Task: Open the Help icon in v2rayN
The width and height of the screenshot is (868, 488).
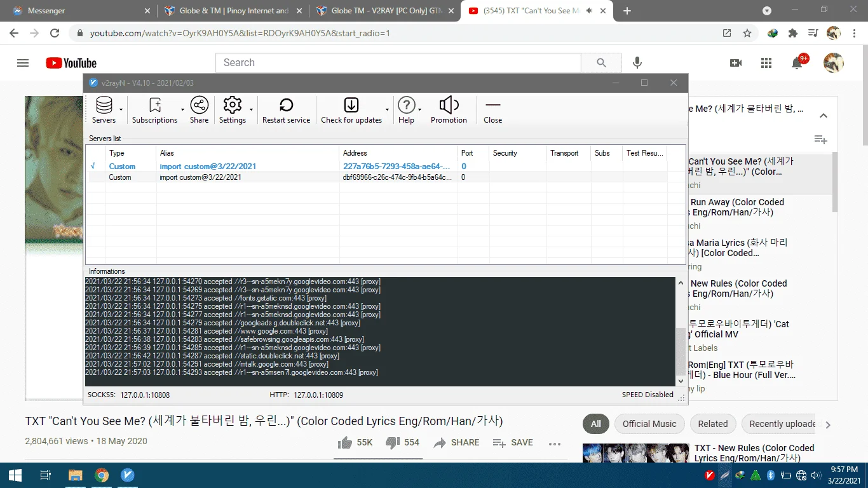Action: (x=406, y=111)
